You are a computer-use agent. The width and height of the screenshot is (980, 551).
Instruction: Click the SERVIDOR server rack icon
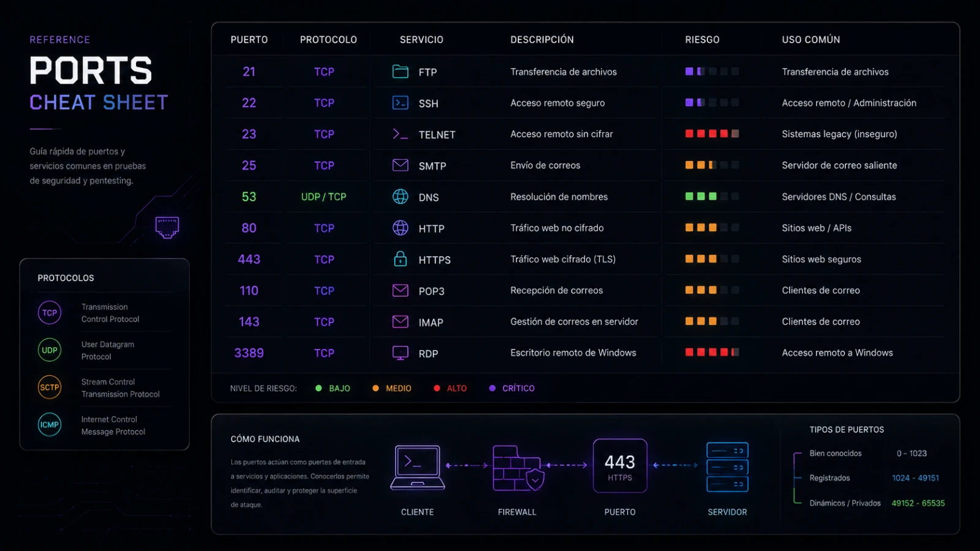coord(727,467)
